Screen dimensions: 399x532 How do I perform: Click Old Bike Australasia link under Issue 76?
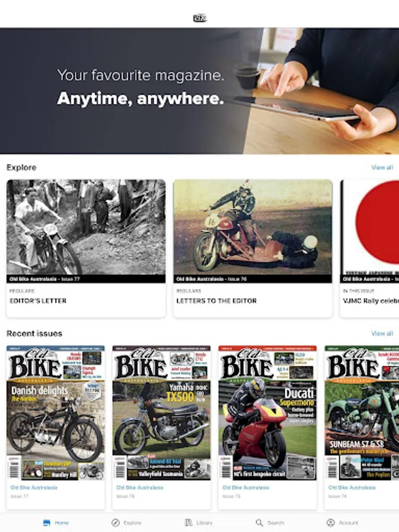pyautogui.click(x=140, y=488)
